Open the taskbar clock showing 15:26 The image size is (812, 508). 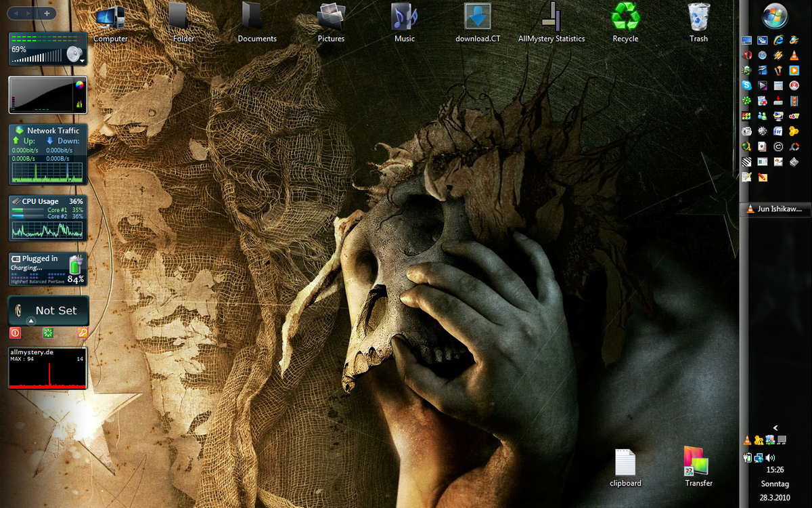click(x=775, y=469)
